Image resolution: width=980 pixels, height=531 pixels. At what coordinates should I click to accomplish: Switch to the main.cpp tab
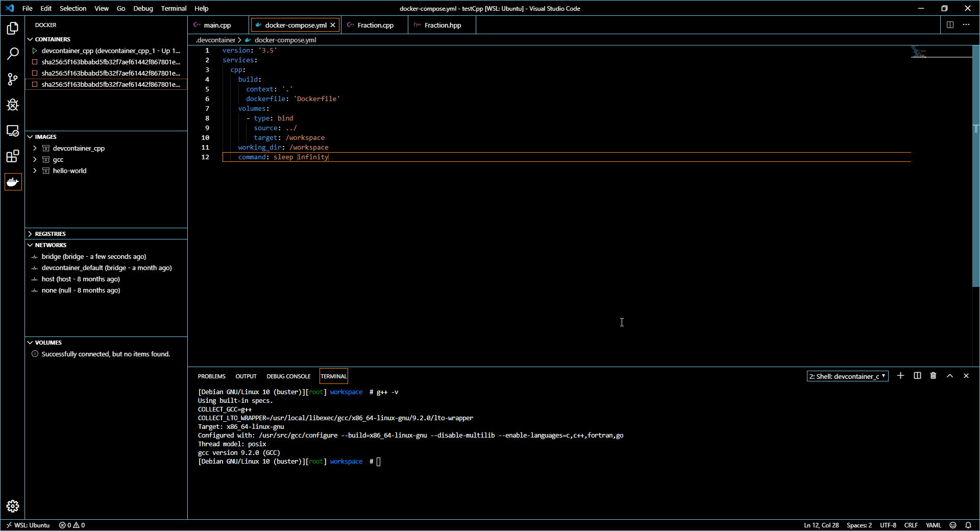click(218, 25)
